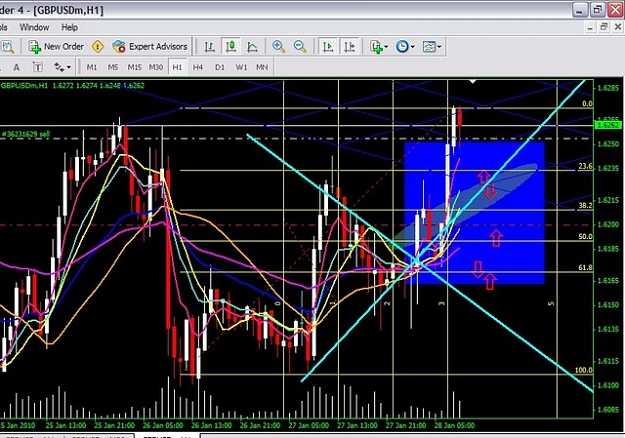Screen dimensions: 625x438
Task: Click price scale value 1.6135
Action: point(609,329)
